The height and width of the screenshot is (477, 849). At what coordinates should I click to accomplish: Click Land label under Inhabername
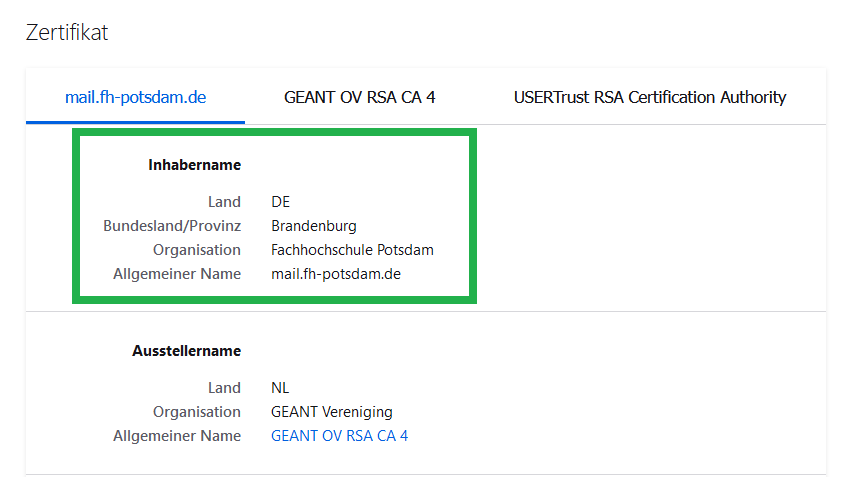[224, 202]
